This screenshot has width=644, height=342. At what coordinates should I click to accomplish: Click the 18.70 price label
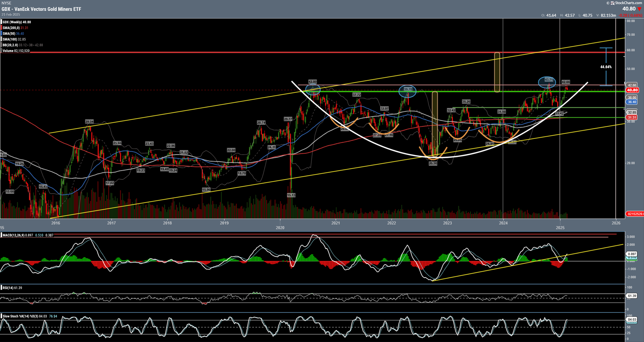coord(241,173)
